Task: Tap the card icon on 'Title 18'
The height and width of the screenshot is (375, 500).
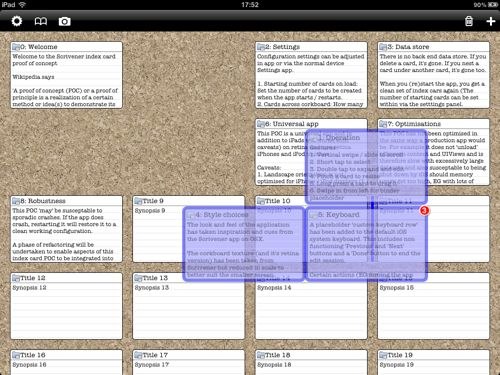Action: (x=261, y=355)
